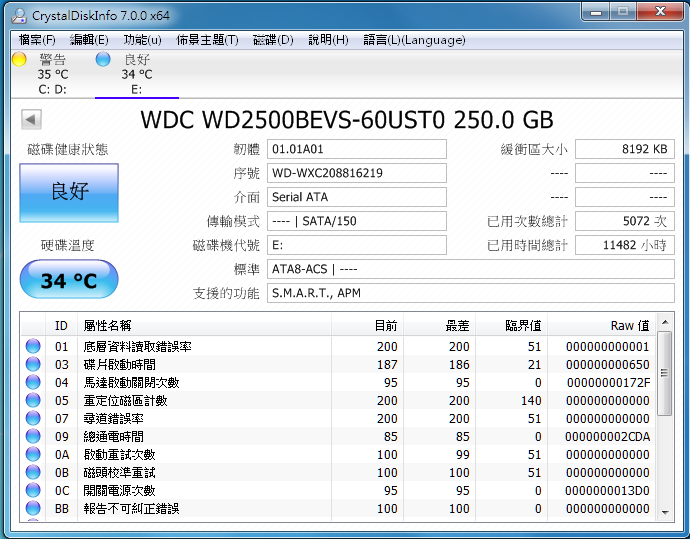Click the Raw 值 column header

coord(602,326)
